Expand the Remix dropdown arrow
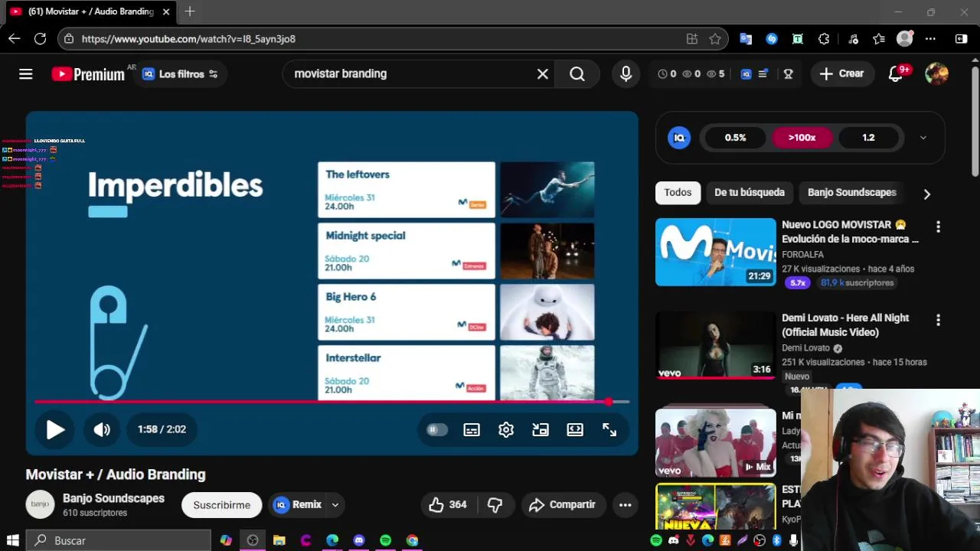Screen dimensions: 980x551 pyautogui.click(x=335, y=505)
